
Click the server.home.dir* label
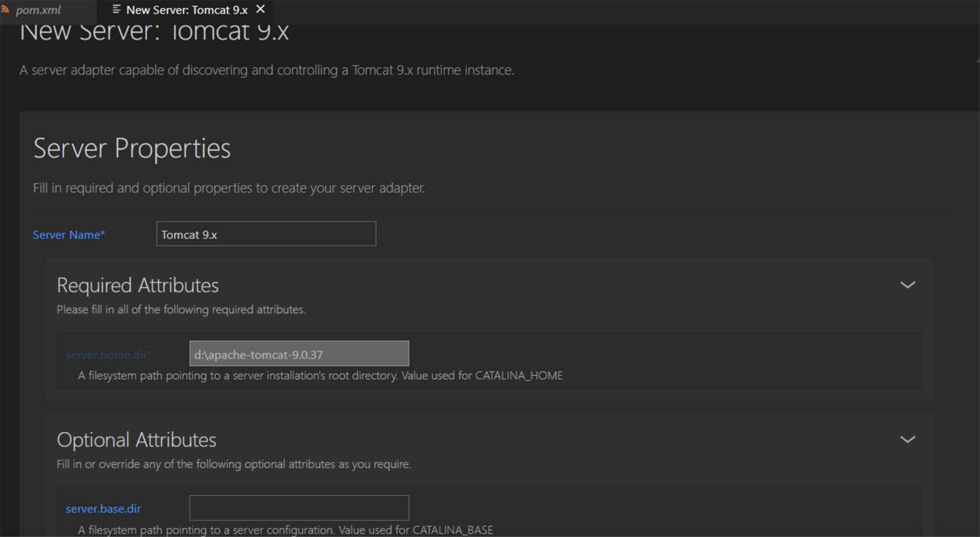[108, 355]
